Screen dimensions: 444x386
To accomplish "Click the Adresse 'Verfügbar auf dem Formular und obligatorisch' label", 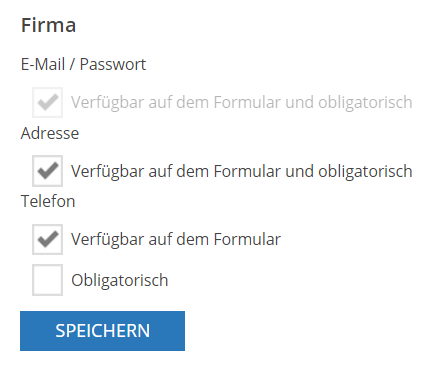I will pos(242,171).
